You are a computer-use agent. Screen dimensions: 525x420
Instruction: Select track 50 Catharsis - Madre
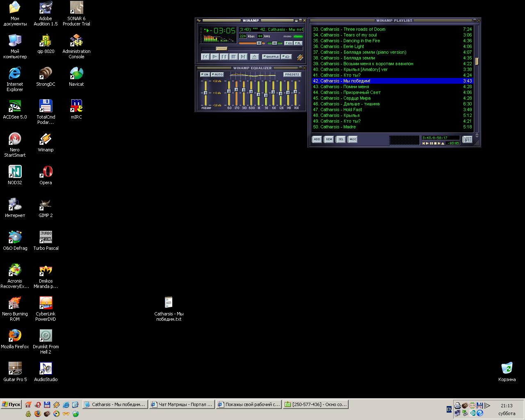point(392,127)
